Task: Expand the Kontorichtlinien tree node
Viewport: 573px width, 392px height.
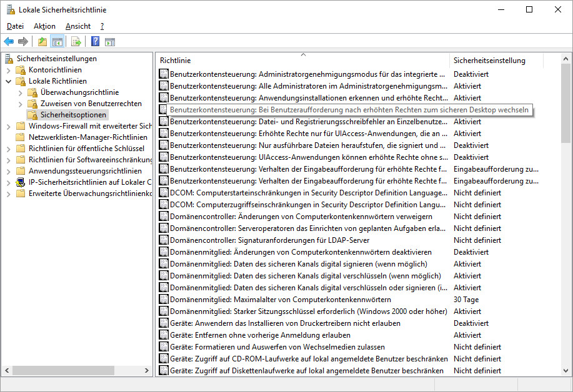Action: [9, 70]
